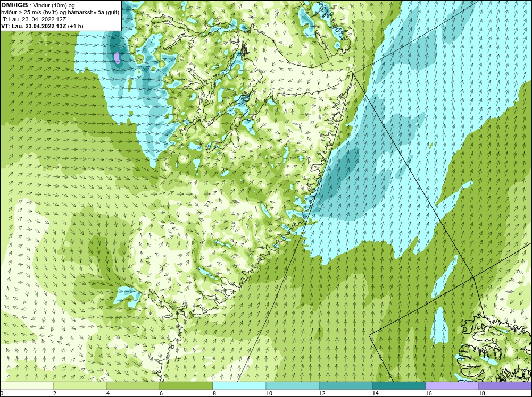
Task: Click the "(+1 h)" forecast offset text
Action: tap(76, 26)
